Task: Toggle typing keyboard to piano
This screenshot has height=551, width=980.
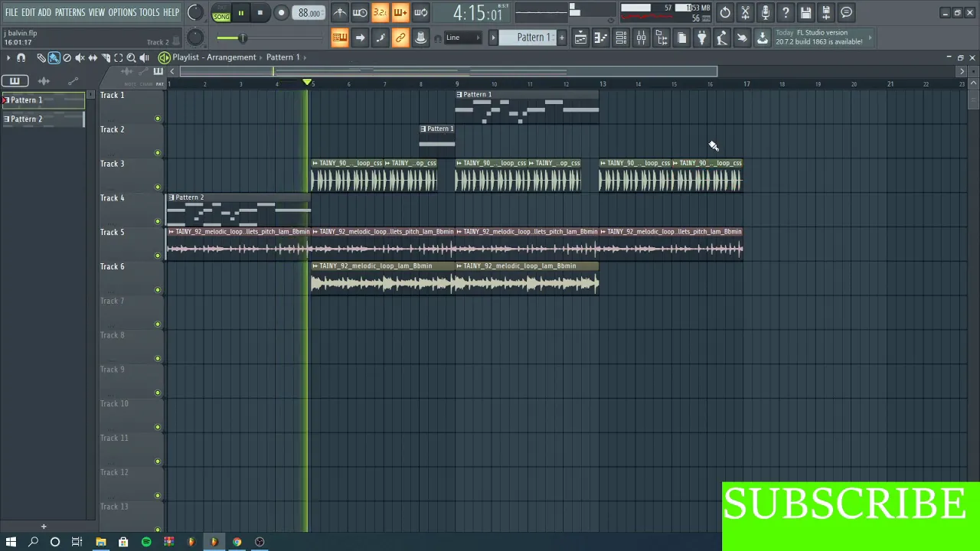Action: coord(340,37)
